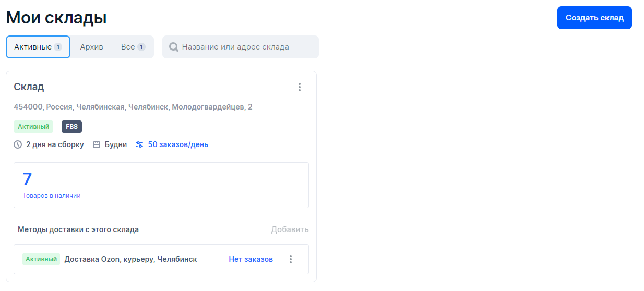This screenshot has height=291, width=644.
Task: Click the warehouse address 454000, Россия, Челябинская
Action: 133,107
